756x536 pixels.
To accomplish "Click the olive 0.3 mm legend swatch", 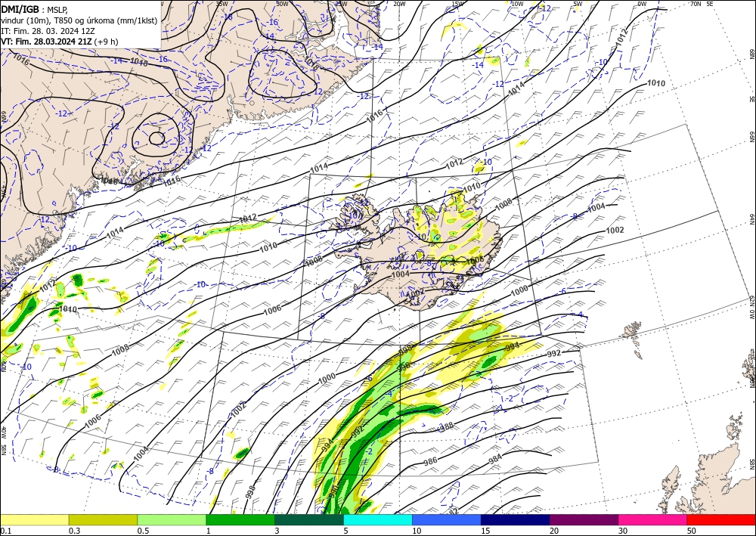I will tap(103, 519).
